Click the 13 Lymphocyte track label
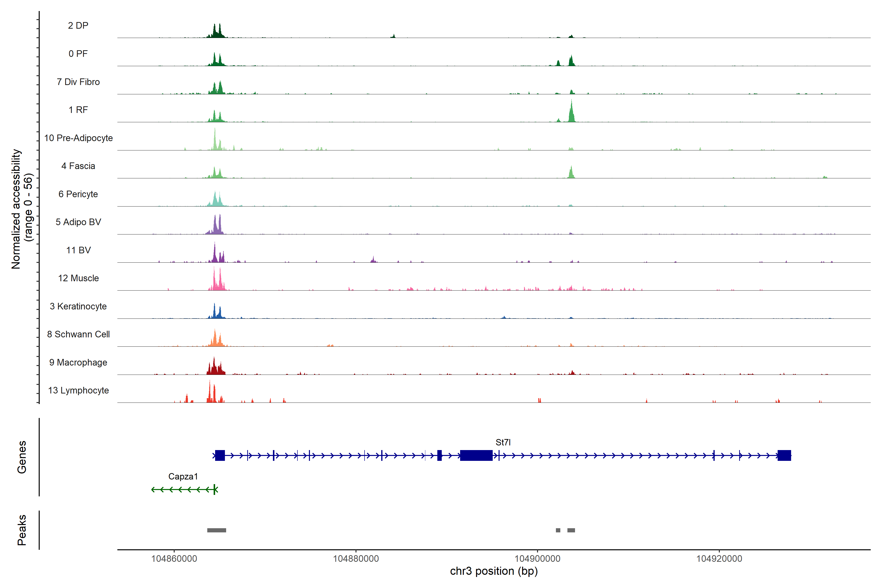 78,390
